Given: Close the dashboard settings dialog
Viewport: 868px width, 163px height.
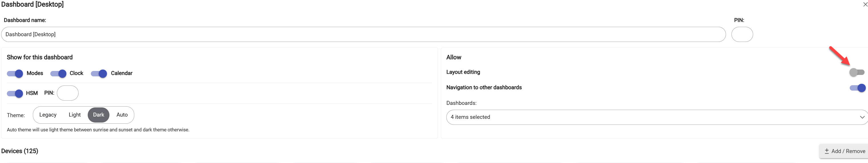Looking at the screenshot, I should point(865,4).
